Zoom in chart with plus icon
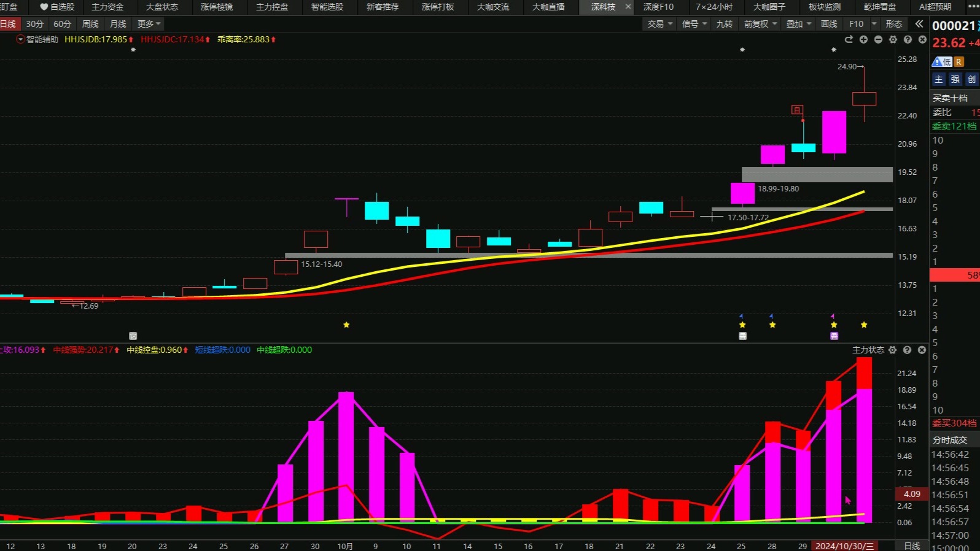Image resolution: width=980 pixels, height=551 pixels. click(863, 39)
